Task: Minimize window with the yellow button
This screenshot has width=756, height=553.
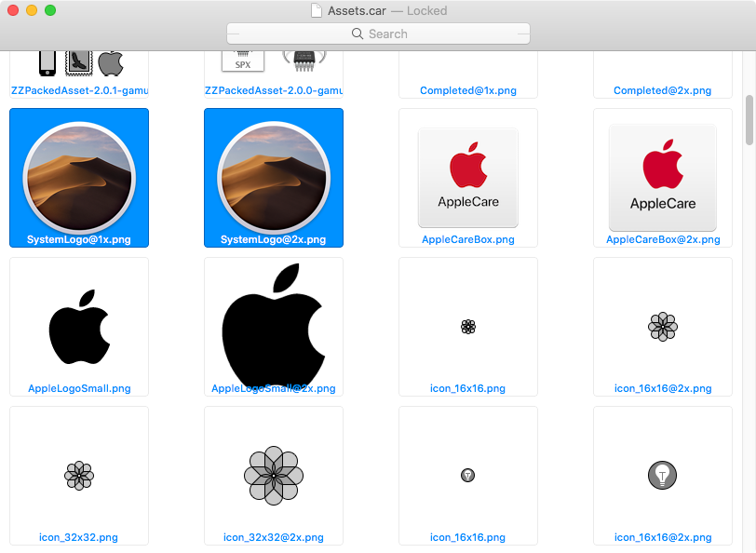Action: [x=32, y=10]
